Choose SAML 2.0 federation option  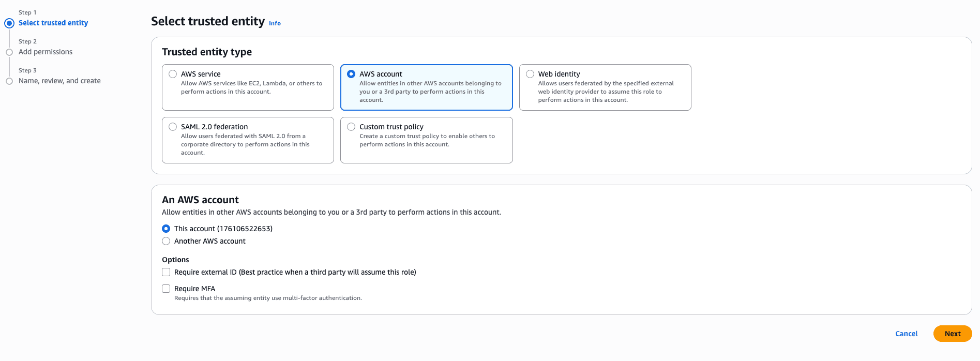pos(173,127)
